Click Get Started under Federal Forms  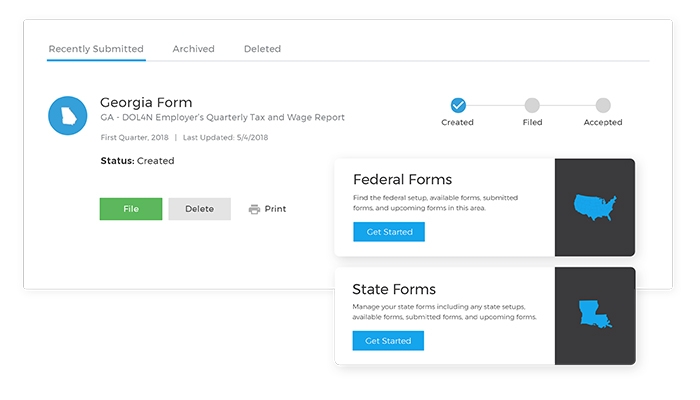tap(389, 232)
